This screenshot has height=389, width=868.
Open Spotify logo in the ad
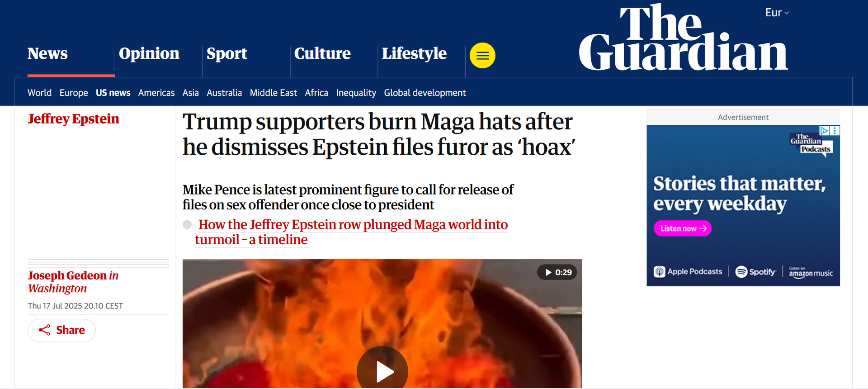(755, 272)
